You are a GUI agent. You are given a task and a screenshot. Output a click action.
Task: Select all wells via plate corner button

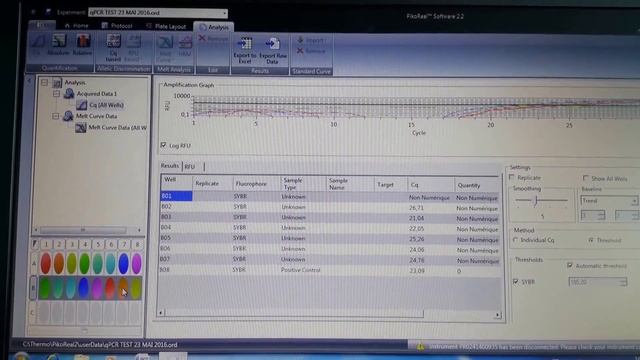click(34, 244)
